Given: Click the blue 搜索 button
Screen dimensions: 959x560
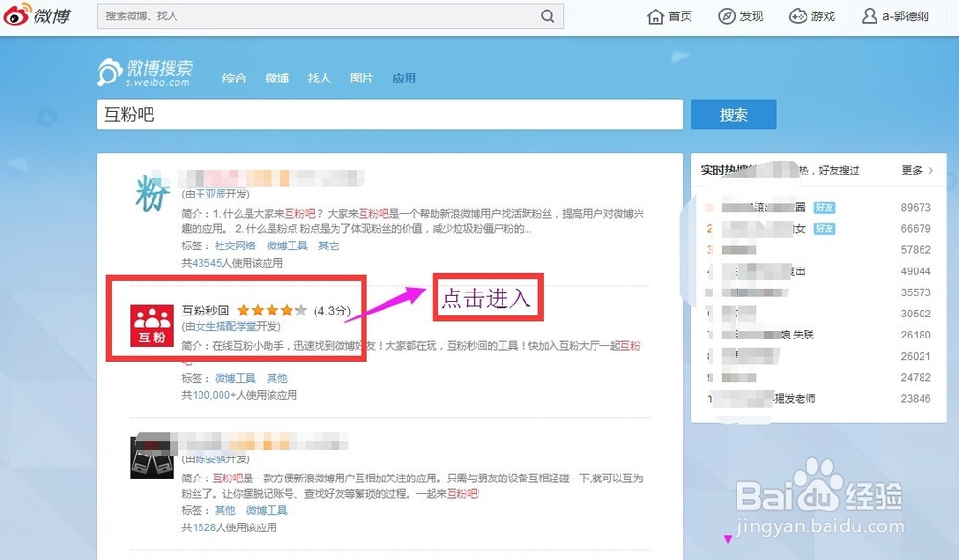Looking at the screenshot, I should [734, 114].
